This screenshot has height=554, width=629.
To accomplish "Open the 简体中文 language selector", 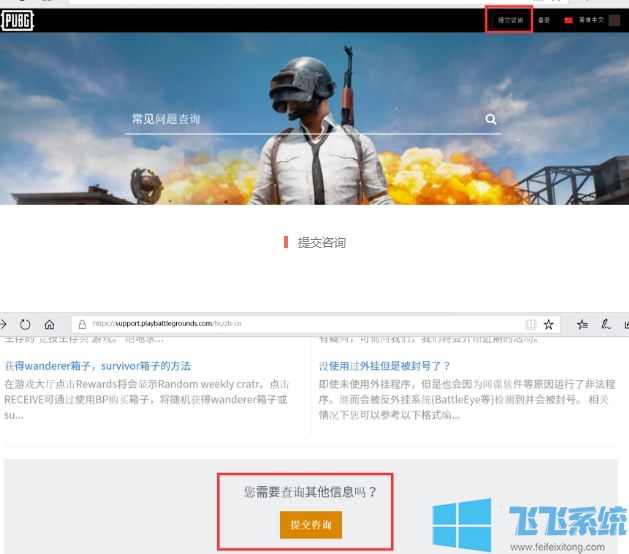I will pyautogui.click(x=591, y=20).
